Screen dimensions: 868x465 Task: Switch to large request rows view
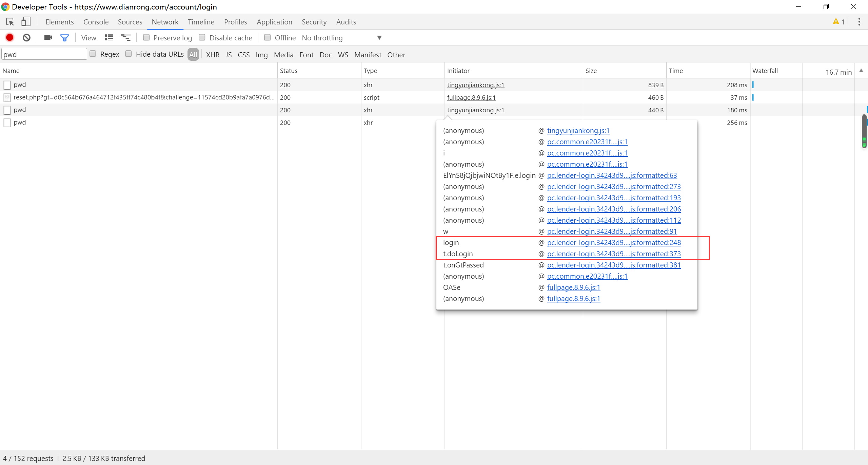pos(109,37)
